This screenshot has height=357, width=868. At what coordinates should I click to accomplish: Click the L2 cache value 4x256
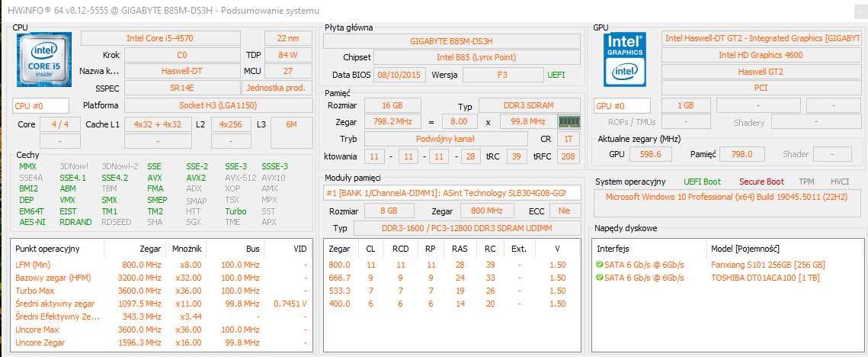(x=231, y=125)
